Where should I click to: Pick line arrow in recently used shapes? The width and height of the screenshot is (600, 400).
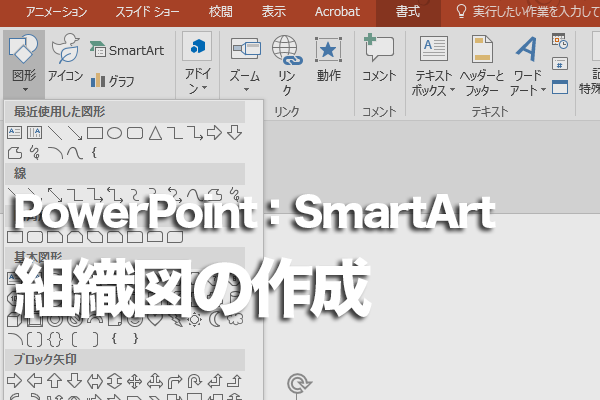[75, 133]
